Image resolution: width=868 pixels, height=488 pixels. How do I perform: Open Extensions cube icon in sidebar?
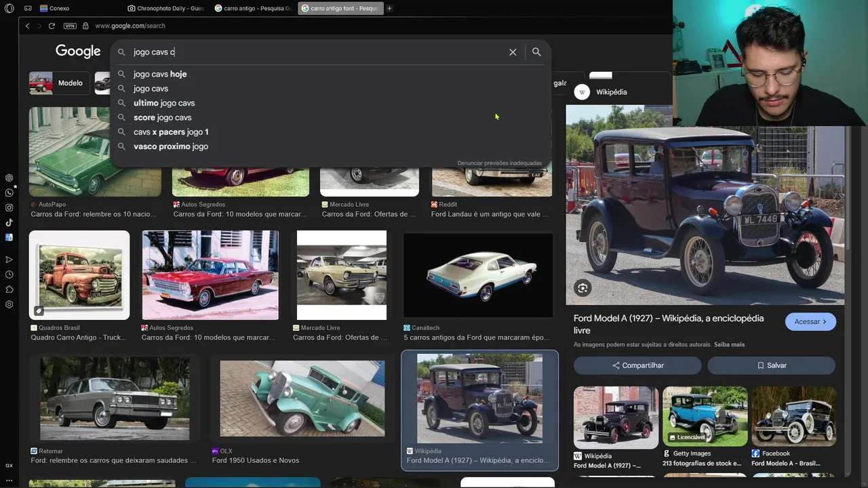pos(9,289)
